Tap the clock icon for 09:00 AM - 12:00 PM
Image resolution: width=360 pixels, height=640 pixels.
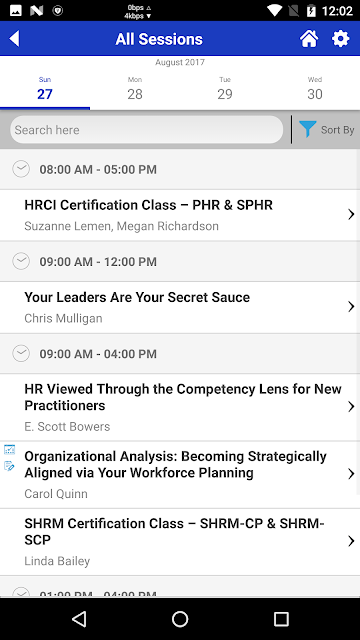pos(21,261)
